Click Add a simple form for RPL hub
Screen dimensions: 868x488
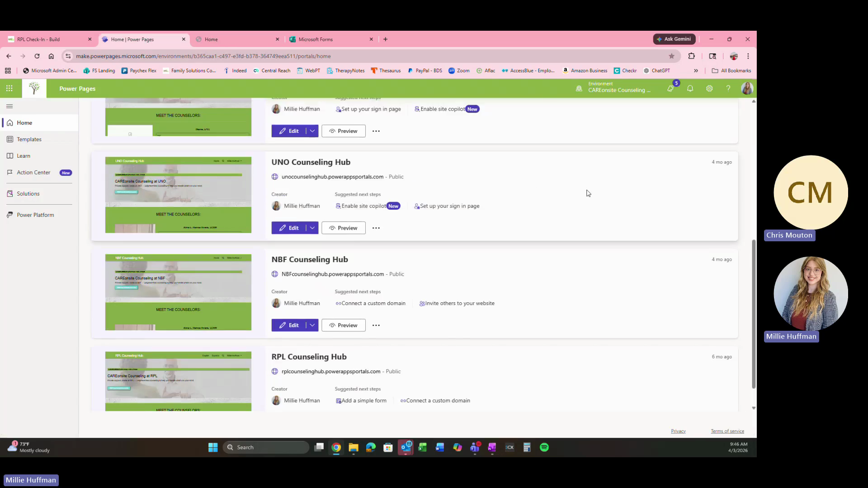click(361, 401)
